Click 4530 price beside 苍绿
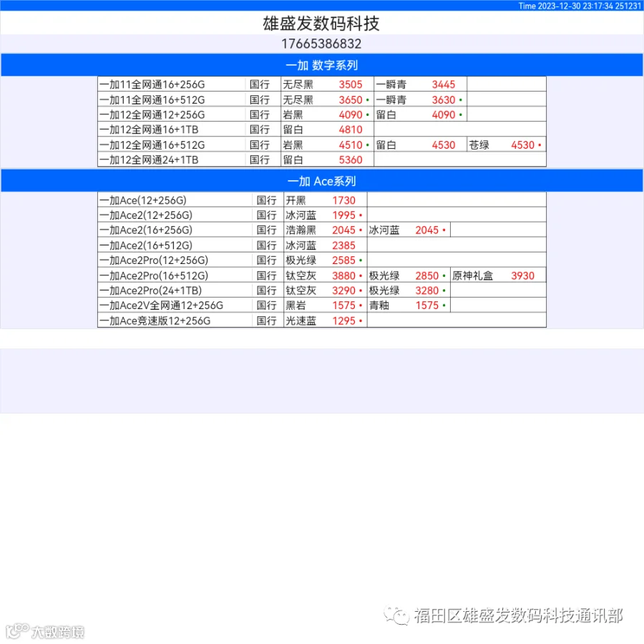 [x=522, y=145]
